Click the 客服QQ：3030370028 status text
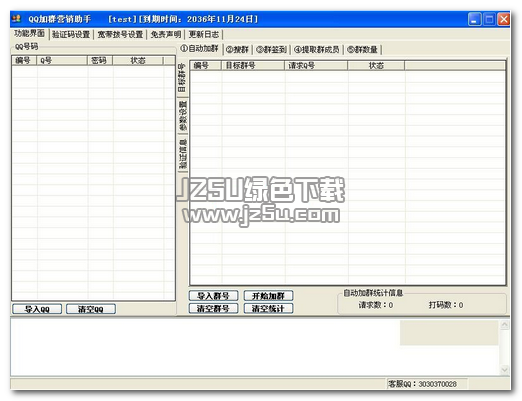This screenshot has width=522, height=401. 422,384
